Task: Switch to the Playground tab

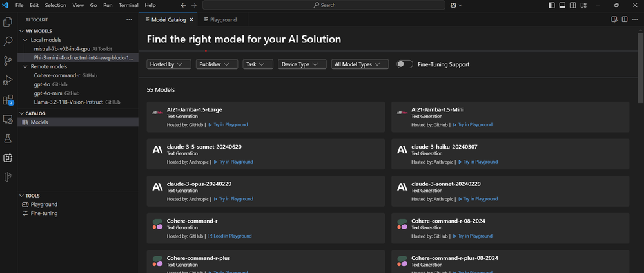Action: 223,19
